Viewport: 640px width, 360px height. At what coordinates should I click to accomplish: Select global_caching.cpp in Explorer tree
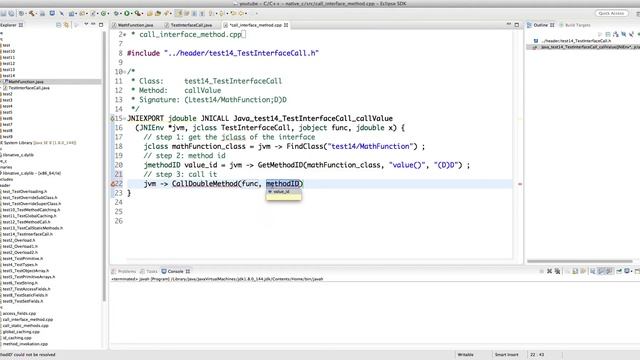(x=21, y=332)
